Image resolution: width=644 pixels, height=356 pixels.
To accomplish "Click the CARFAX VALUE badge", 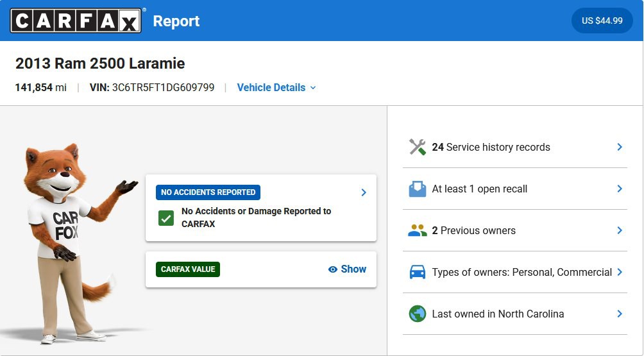I will (188, 269).
